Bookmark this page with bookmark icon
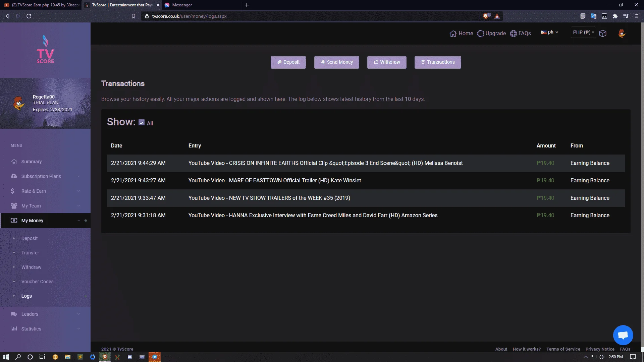The image size is (644, 362). pyautogui.click(x=133, y=16)
